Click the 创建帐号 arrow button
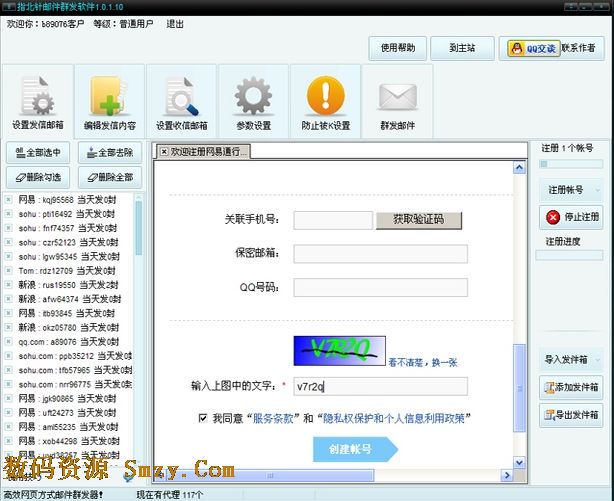The image size is (614, 501). pos(355,449)
